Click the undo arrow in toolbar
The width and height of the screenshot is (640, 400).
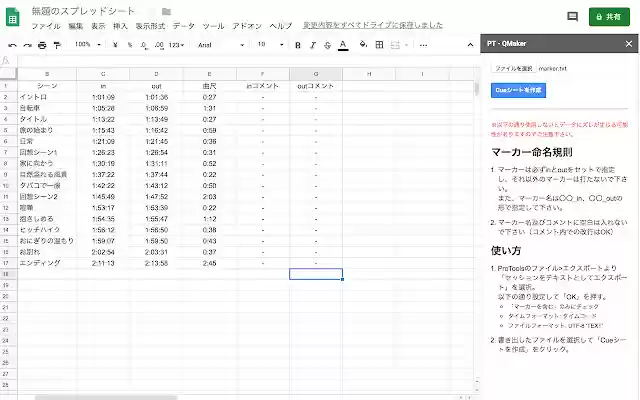pos(12,45)
